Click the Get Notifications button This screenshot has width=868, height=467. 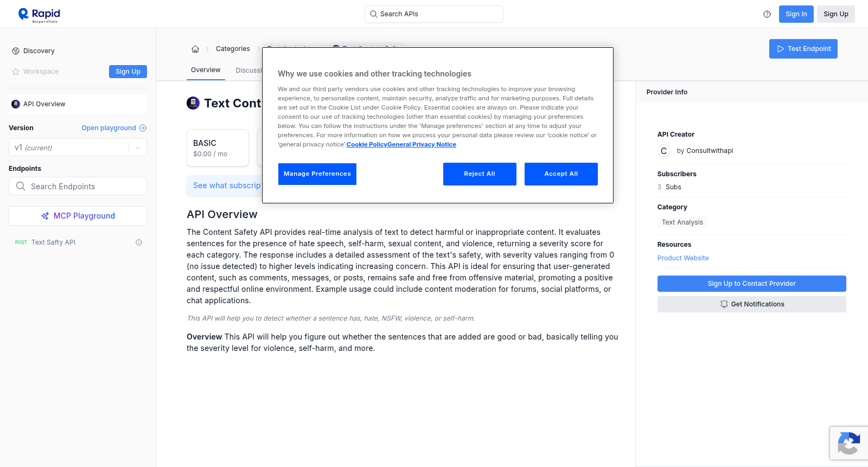(x=751, y=304)
